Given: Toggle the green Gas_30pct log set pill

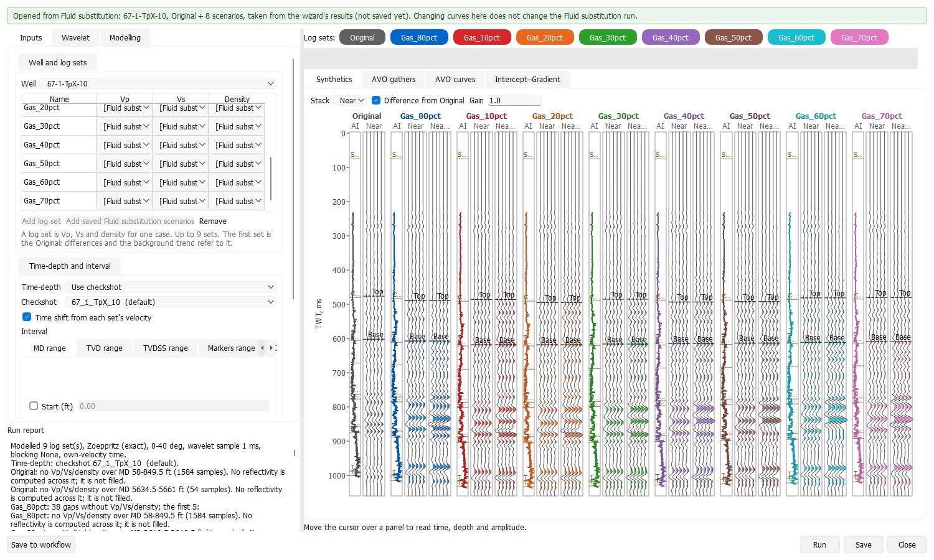Looking at the screenshot, I should (608, 37).
